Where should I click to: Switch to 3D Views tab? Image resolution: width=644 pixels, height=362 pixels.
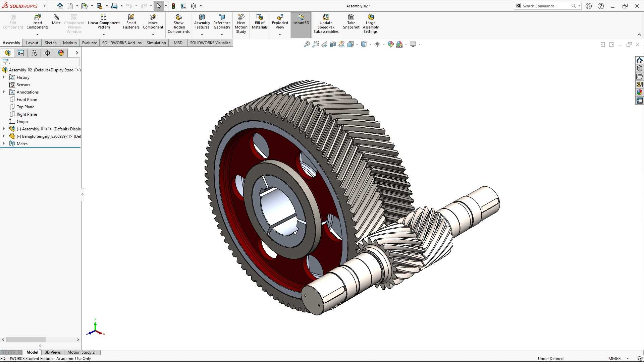coord(53,352)
